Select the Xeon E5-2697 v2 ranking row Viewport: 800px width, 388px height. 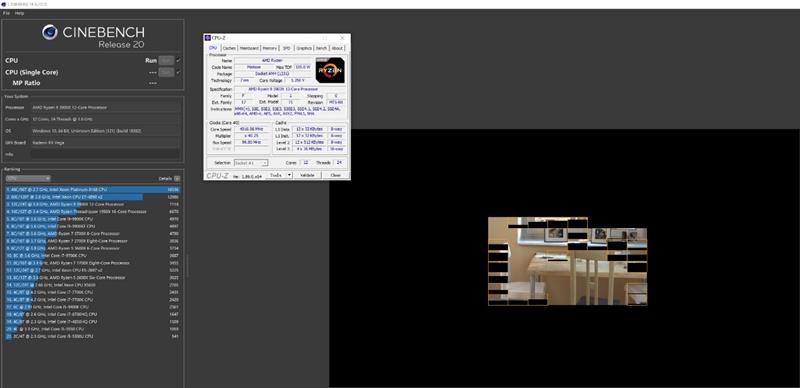[x=92, y=270]
